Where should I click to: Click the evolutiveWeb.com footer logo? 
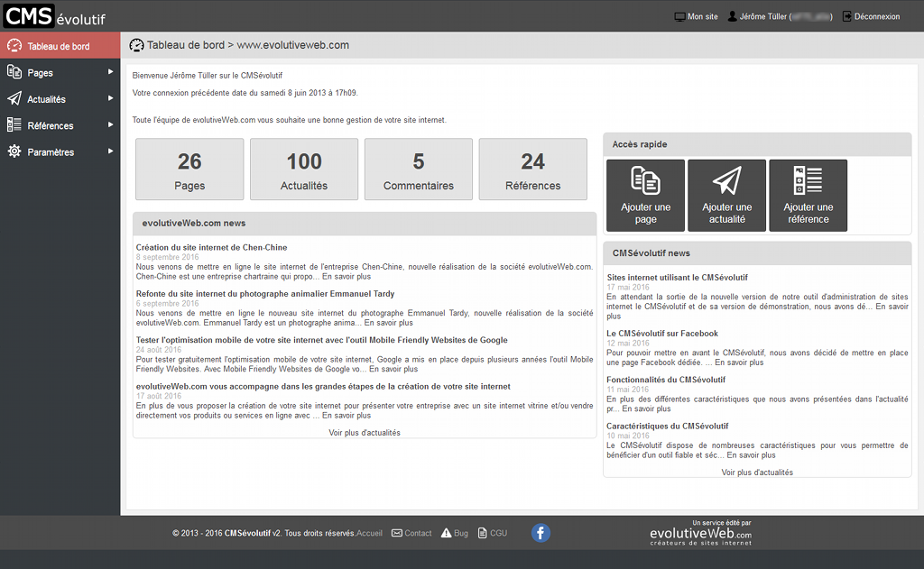[x=700, y=533]
